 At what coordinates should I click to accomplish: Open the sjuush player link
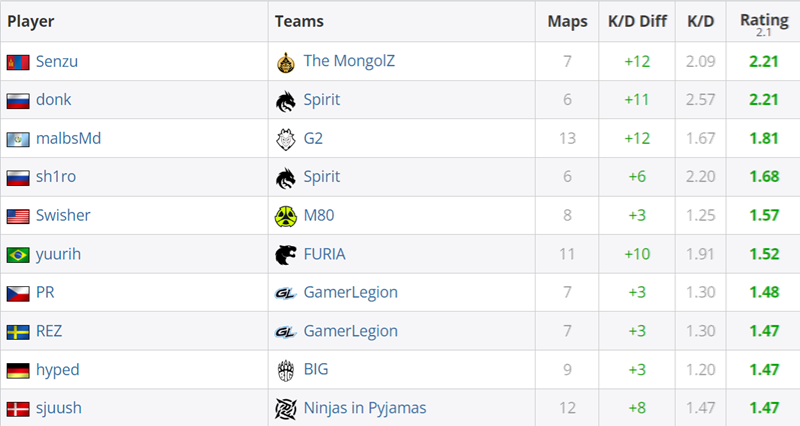click(59, 408)
